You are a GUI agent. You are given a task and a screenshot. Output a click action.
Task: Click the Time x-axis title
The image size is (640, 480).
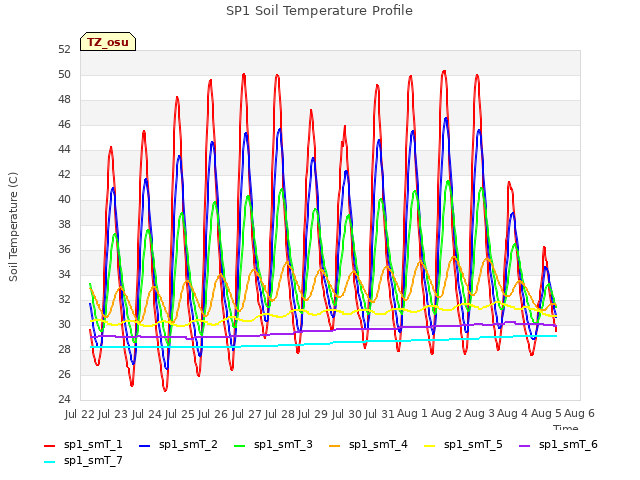click(x=566, y=428)
